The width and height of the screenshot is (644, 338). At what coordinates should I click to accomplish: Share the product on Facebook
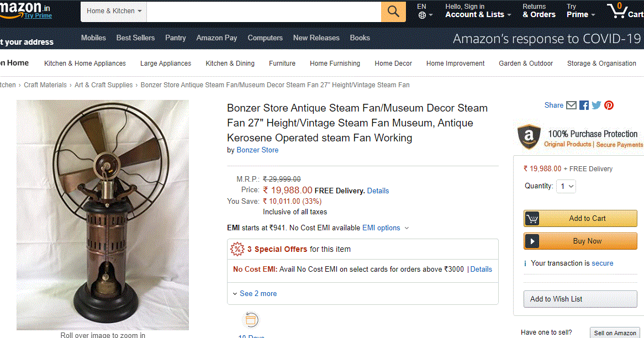point(584,105)
